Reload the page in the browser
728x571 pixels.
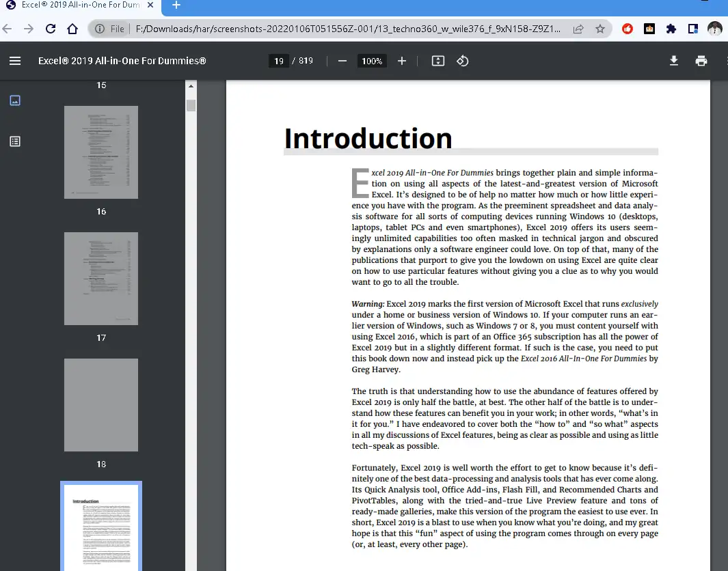[x=50, y=29]
